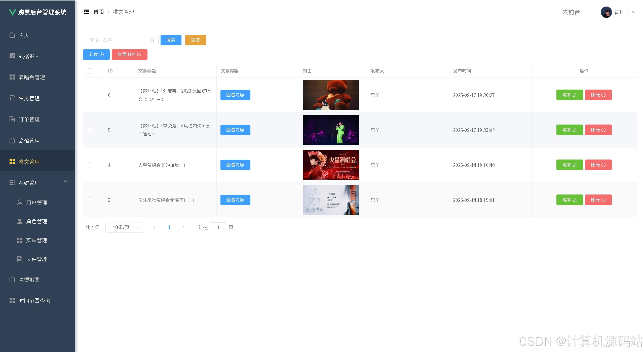Click the green V logo icon
The image size is (644, 352).
pos(12,12)
